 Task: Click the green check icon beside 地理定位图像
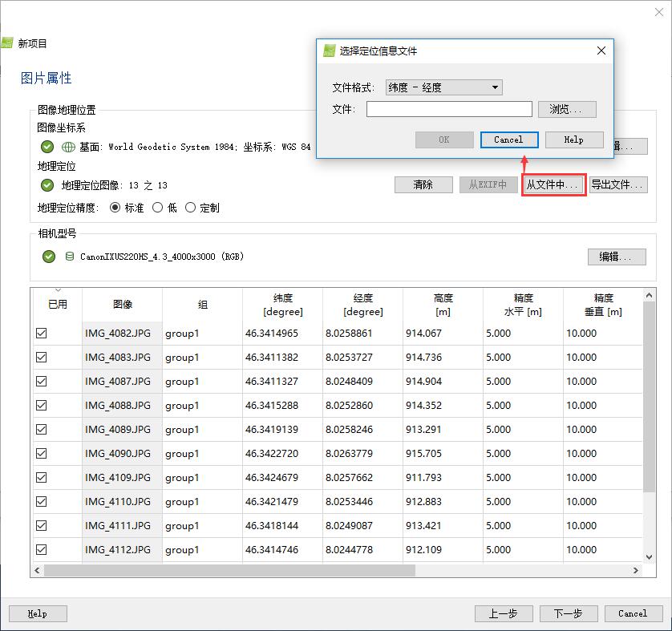pyautogui.click(x=47, y=185)
